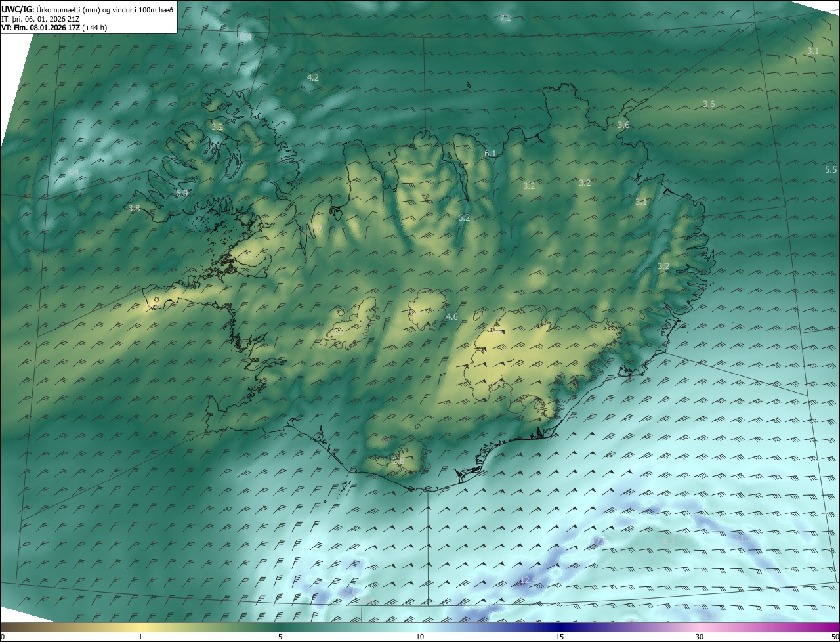The height and width of the screenshot is (642, 840).
Task: Click the color scale tick label 30
Action: 700,637
